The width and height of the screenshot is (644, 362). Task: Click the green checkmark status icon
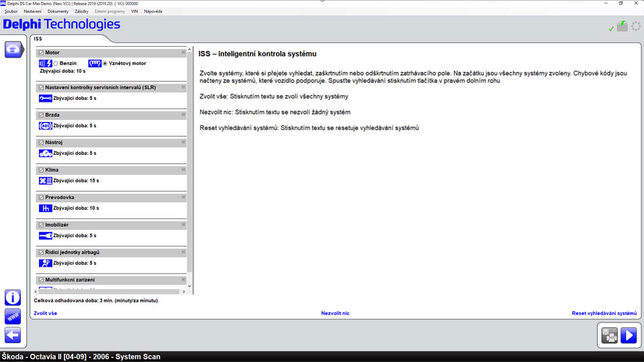click(611, 28)
